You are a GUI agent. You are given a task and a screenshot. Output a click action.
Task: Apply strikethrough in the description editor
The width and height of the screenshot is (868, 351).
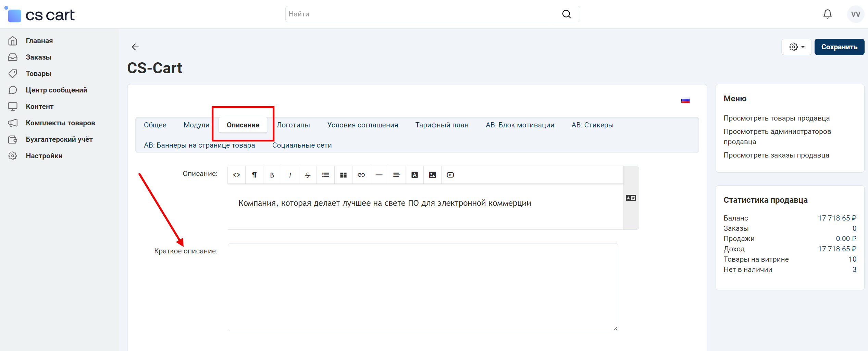click(307, 175)
